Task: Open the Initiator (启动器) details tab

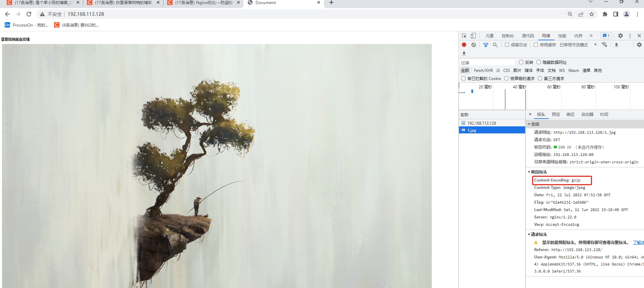Action: coord(587,115)
